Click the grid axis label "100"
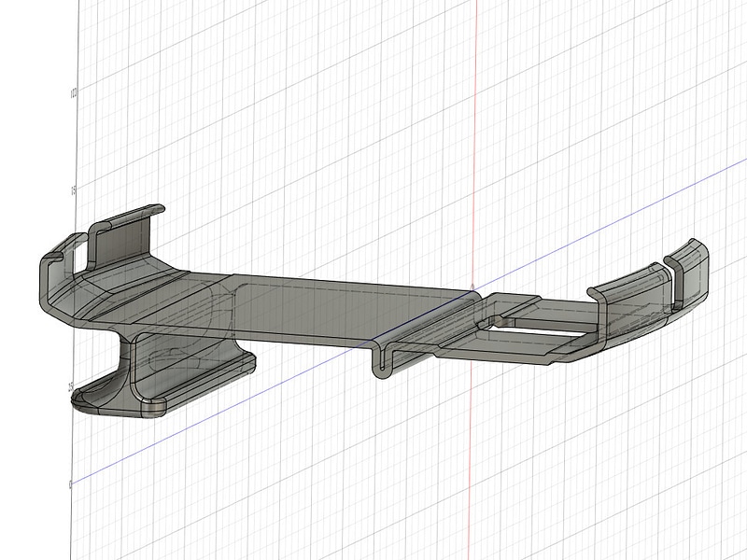Screen dimensions: 747x560 (74, 93)
